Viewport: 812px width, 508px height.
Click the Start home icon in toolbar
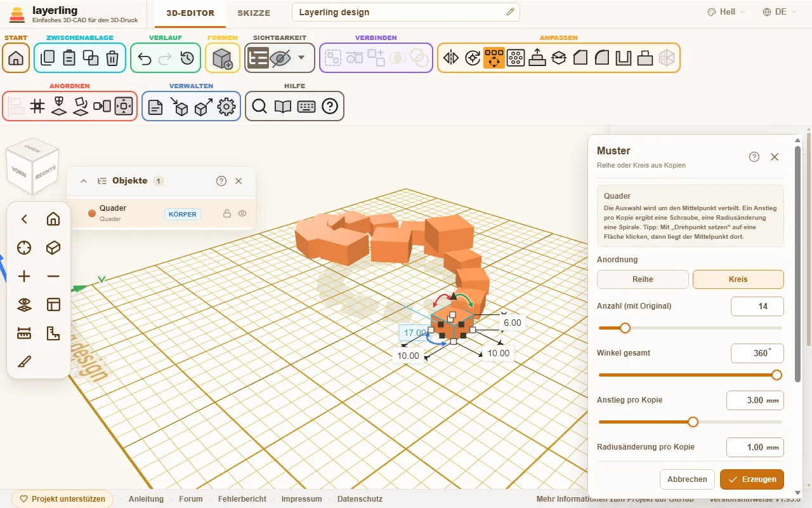pyautogui.click(x=16, y=58)
